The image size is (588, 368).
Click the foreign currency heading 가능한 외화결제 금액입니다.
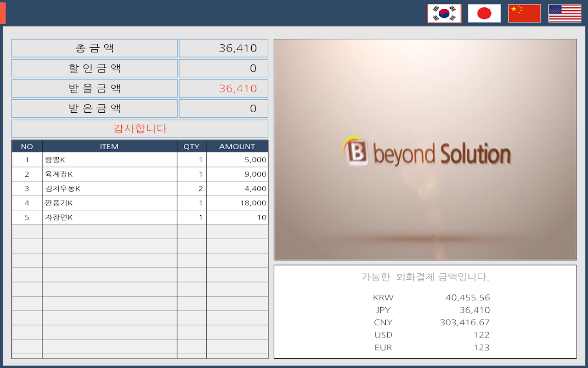pos(425,277)
